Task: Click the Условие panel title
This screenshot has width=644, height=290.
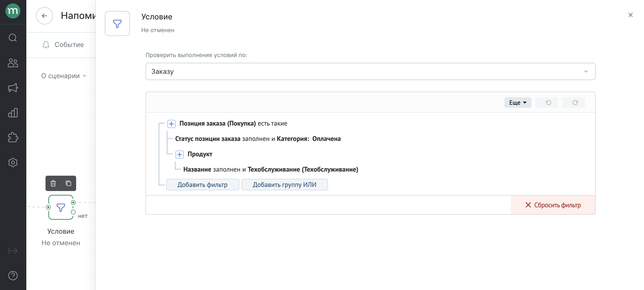Action: 157,17
